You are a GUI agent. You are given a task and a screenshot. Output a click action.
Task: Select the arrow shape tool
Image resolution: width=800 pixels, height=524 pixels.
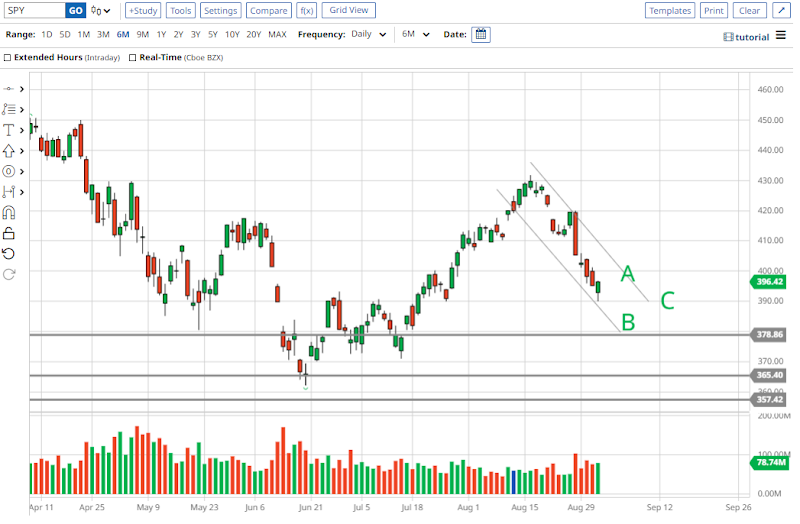(x=10, y=151)
